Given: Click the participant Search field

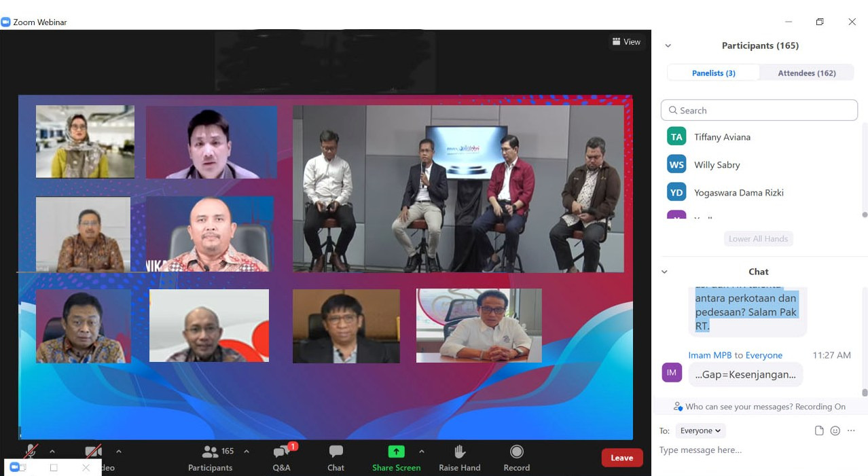Looking at the screenshot, I should 759,110.
